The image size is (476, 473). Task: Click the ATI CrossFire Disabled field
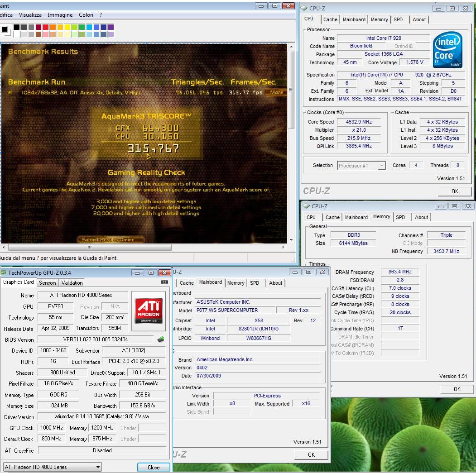click(102, 450)
